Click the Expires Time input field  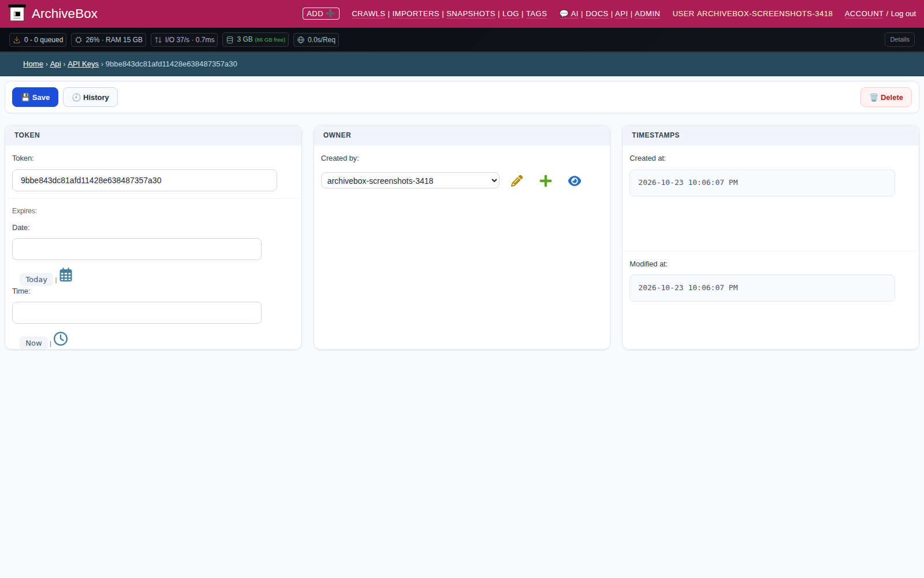tap(137, 313)
